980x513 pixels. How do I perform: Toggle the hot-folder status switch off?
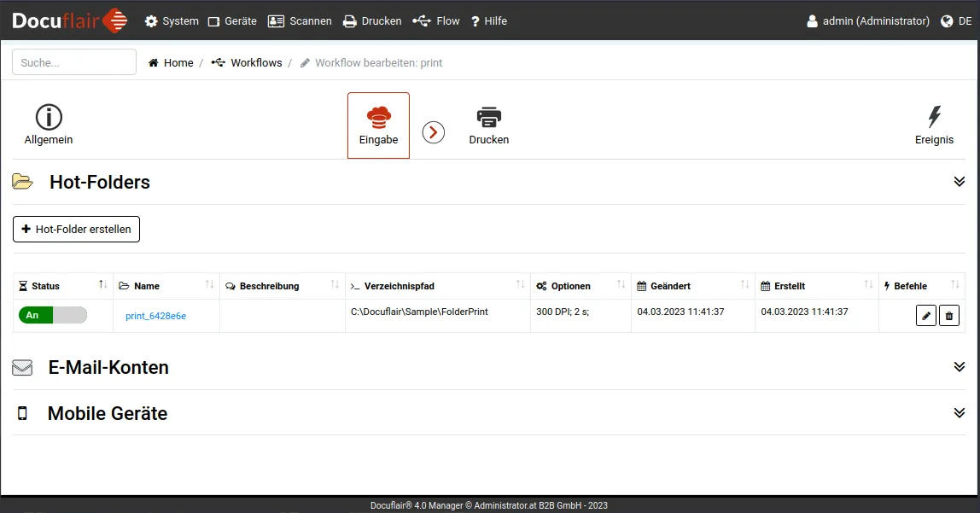53,315
